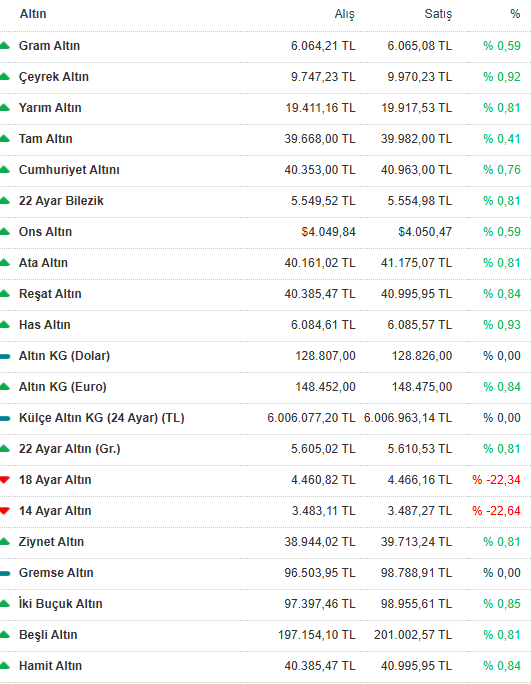The image size is (531, 684).
Task: Click the % -22,34 change value
Action: 497,480
